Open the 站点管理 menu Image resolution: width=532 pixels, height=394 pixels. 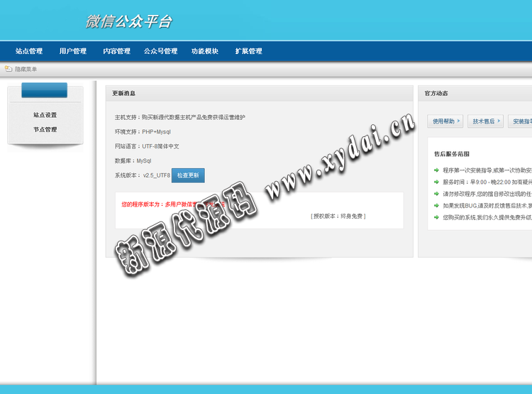click(x=29, y=51)
